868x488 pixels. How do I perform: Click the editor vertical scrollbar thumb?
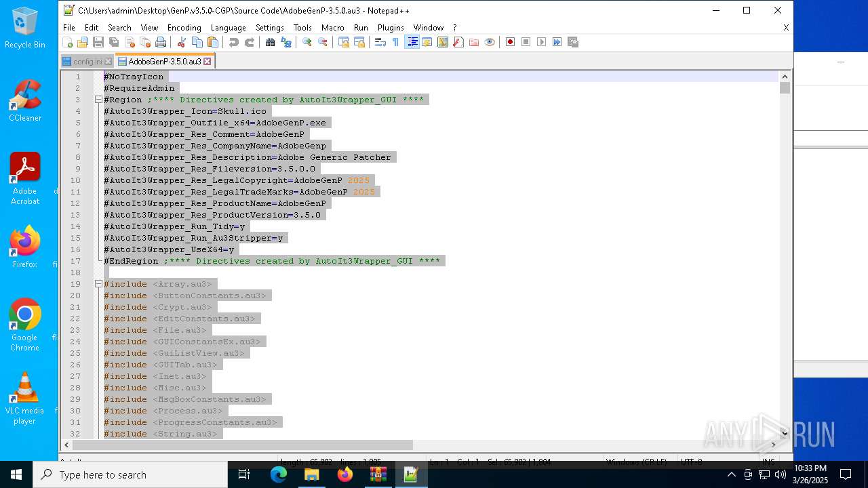[785, 88]
